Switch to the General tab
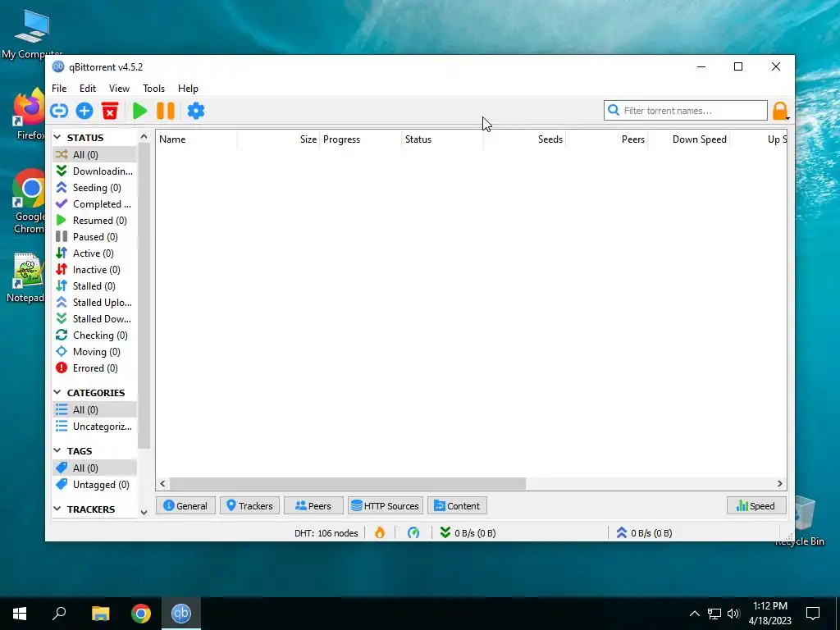 point(185,505)
